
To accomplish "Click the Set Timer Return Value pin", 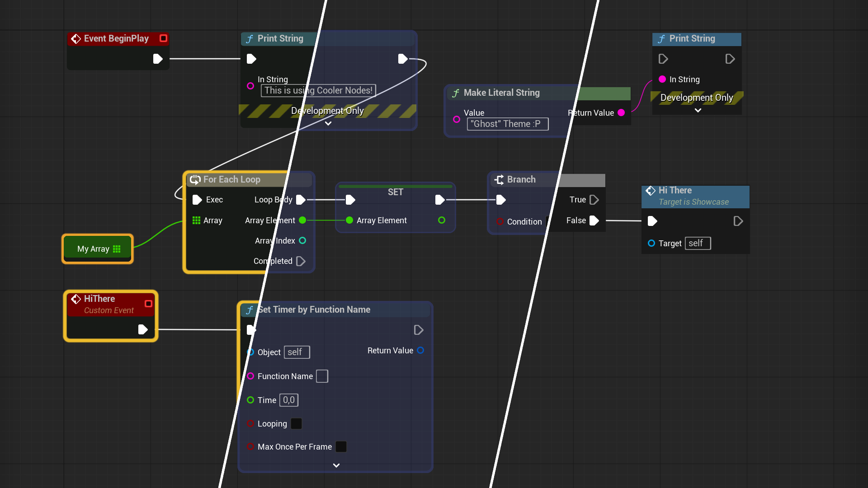I will pos(420,350).
